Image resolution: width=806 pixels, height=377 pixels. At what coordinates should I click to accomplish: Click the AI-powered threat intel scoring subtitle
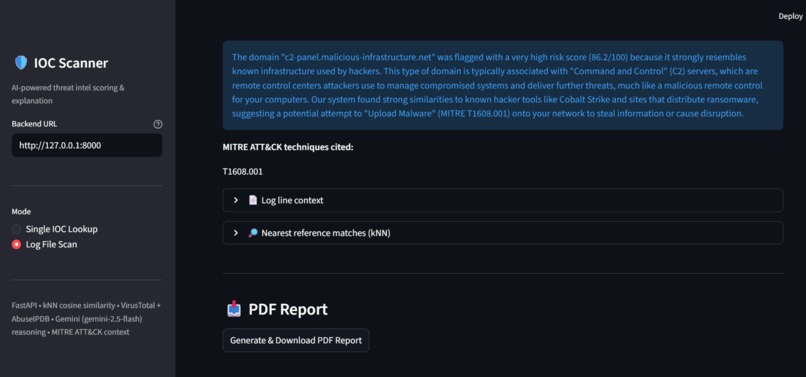click(68, 94)
